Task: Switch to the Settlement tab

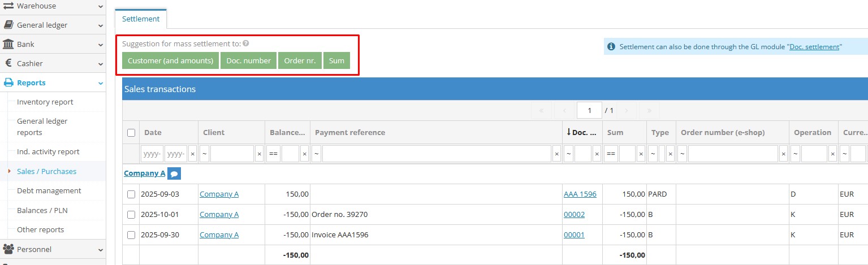Action: click(141, 19)
